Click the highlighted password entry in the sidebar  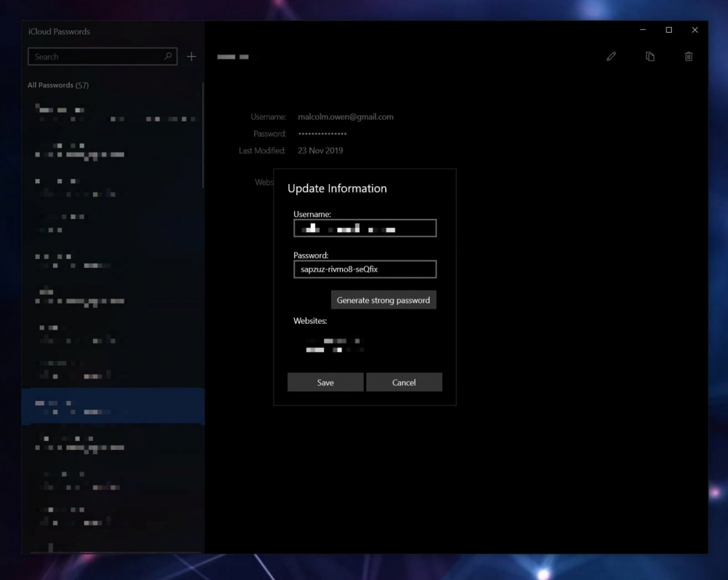[113, 406]
